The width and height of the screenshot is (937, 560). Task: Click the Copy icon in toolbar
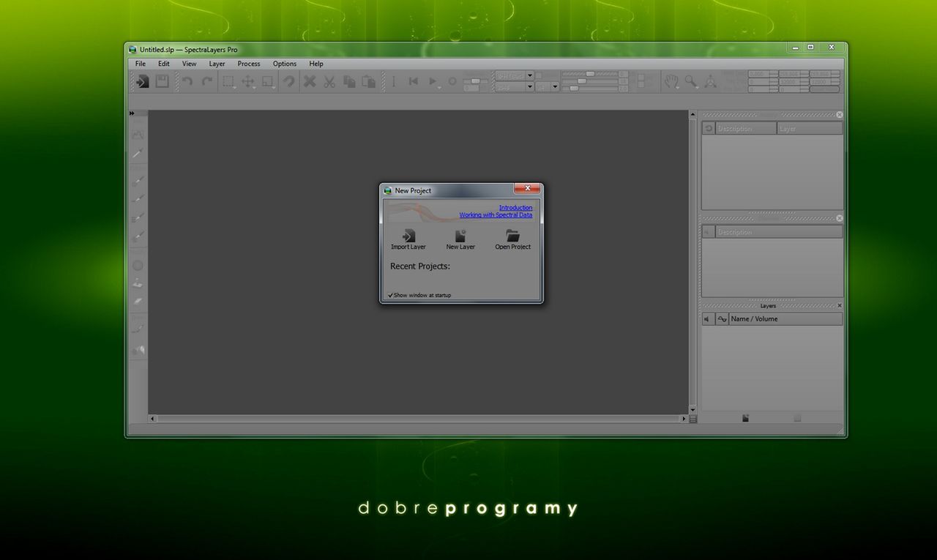[x=349, y=81]
